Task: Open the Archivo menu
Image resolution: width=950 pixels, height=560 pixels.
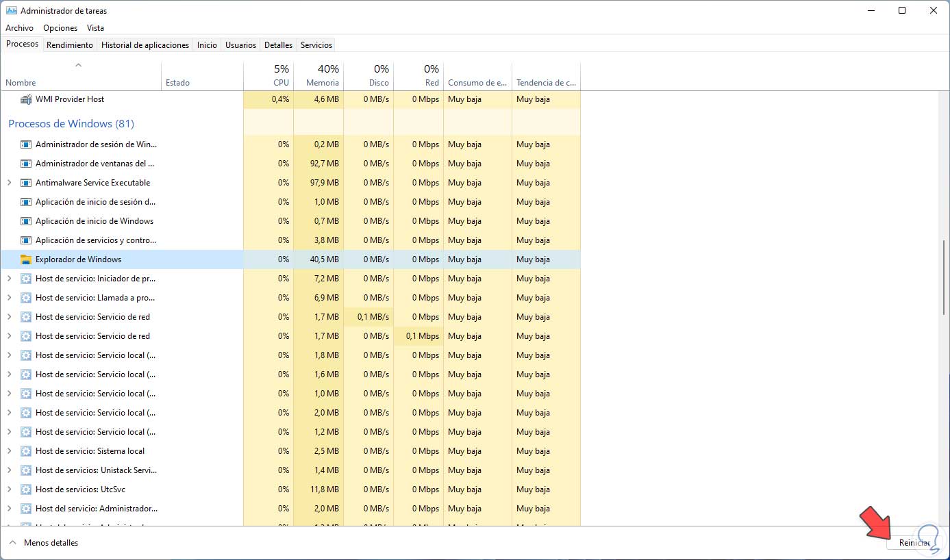Action: (19, 28)
